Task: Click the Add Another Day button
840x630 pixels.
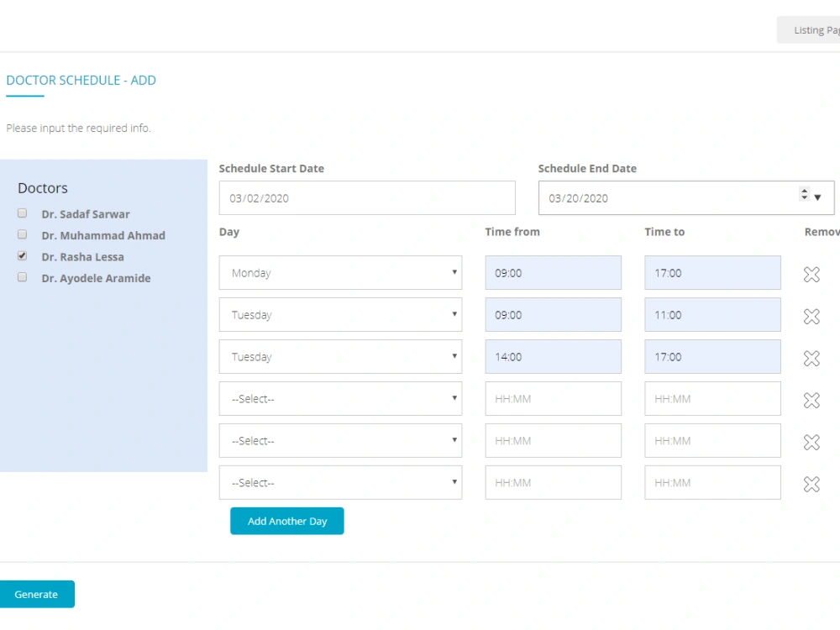Action: [287, 521]
